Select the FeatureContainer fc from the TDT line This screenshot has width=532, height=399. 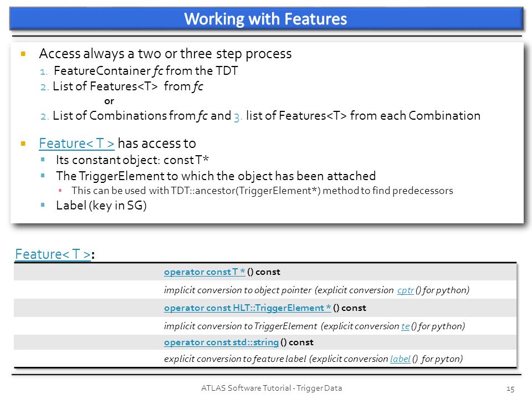pyautogui.click(x=146, y=70)
